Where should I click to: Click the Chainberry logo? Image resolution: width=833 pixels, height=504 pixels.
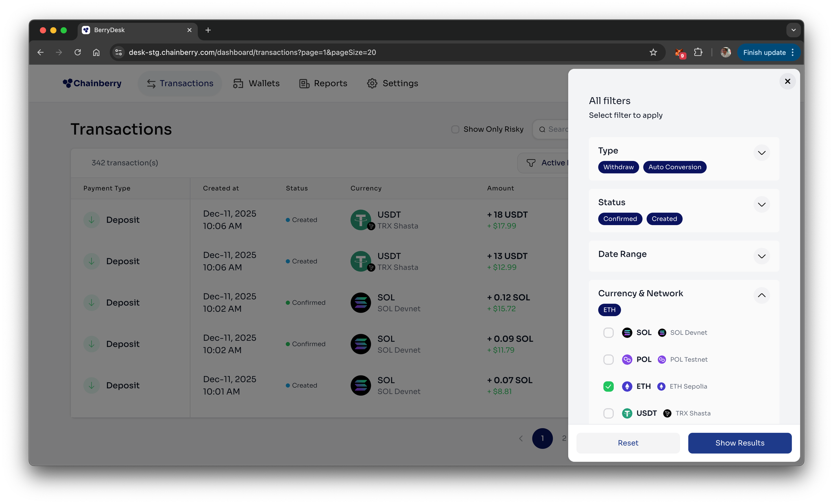coord(92,83)
